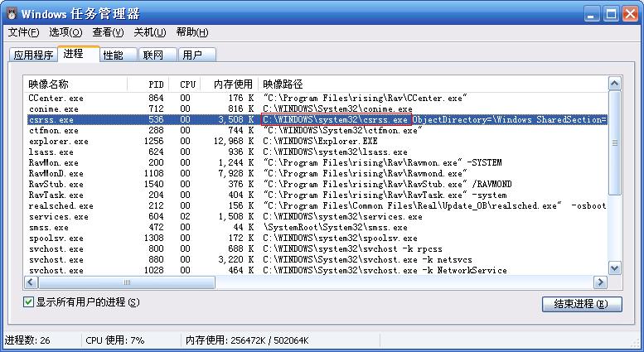Select svchost.exe with PID 880

click(x=316, y=259)
